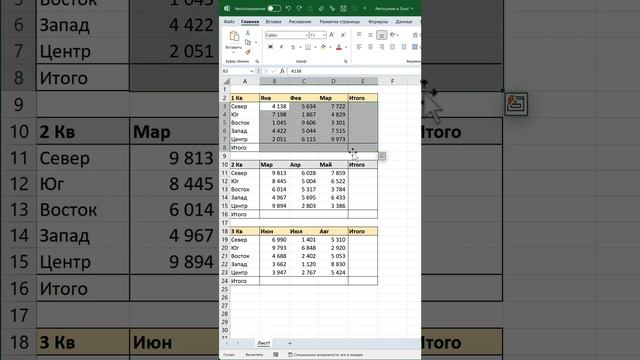
Task: Align text left in ribbon
Action: [x=359, y=47]
